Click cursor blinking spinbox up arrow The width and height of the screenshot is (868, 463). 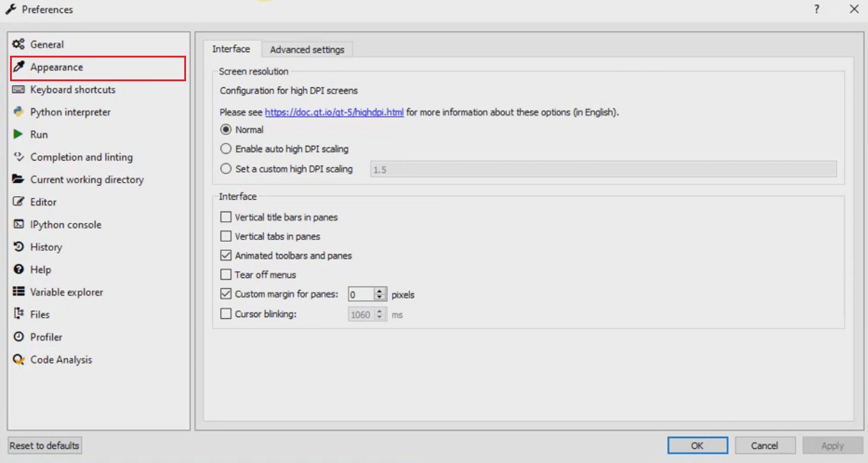380,311
